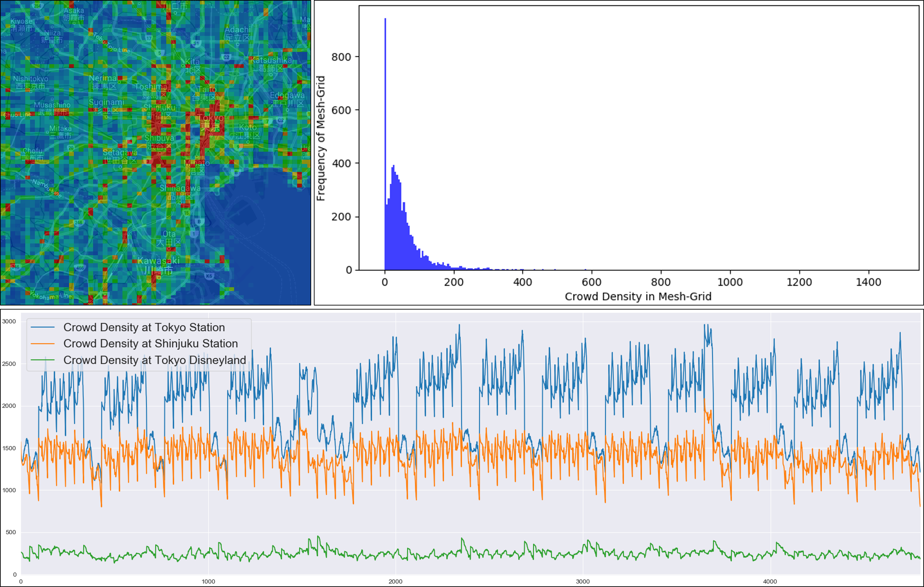This screenshot has height=587, width=924.
Task: Click histogram x-axis tick label 400
Action: pos(523,282)
